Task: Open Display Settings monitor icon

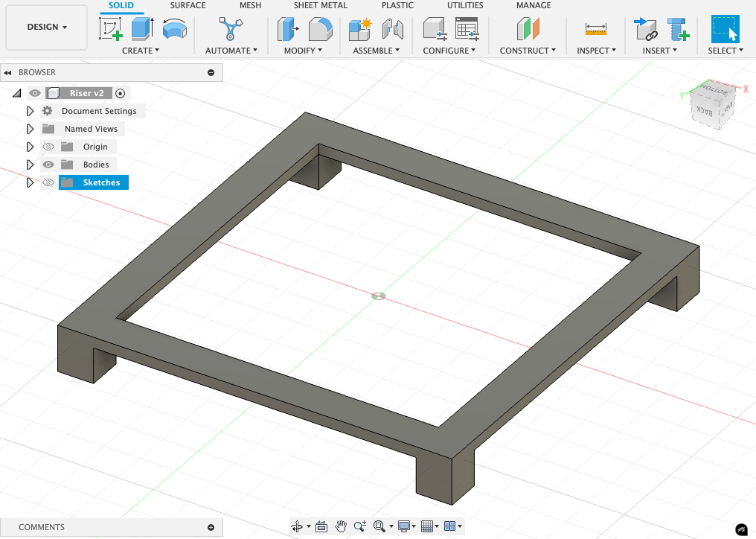Action: [x=404, y=526]
